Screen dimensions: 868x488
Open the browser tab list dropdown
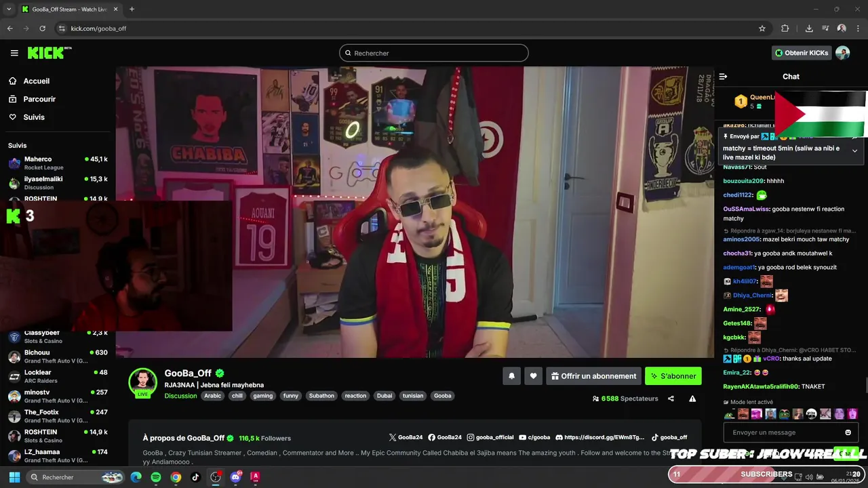(x=9, y=9)
